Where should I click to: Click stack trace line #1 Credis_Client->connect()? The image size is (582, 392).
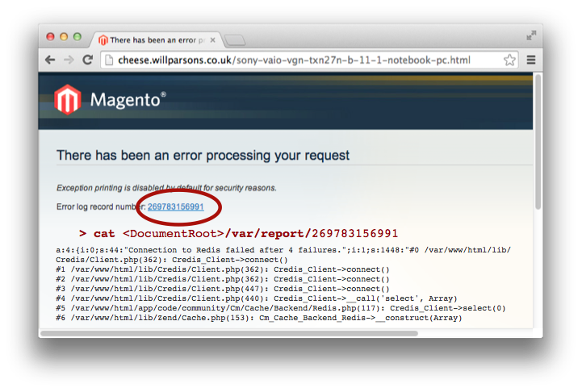point(223,269)
